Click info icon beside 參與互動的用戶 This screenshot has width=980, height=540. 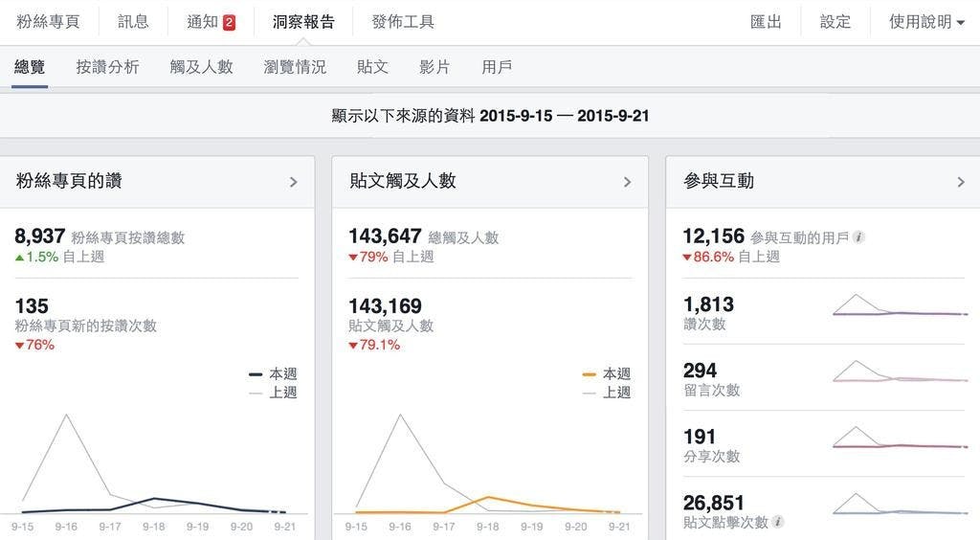(858, 236)
